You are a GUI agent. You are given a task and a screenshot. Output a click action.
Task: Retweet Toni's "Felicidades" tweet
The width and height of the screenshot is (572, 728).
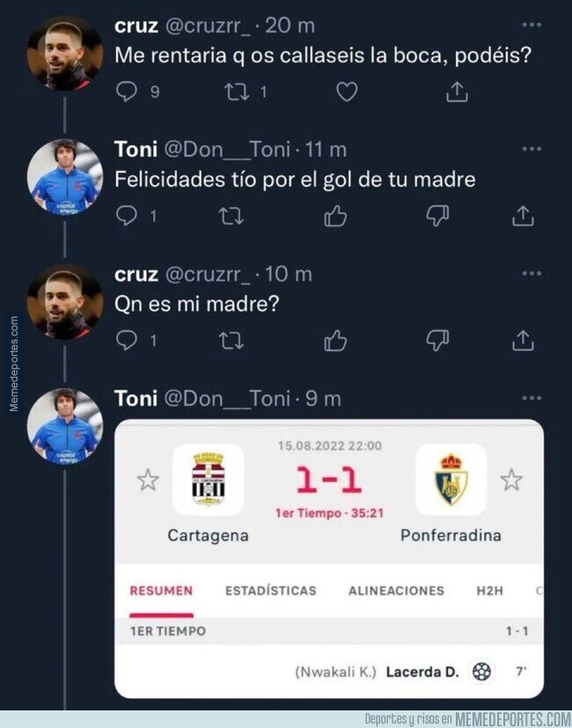point(231,215)
